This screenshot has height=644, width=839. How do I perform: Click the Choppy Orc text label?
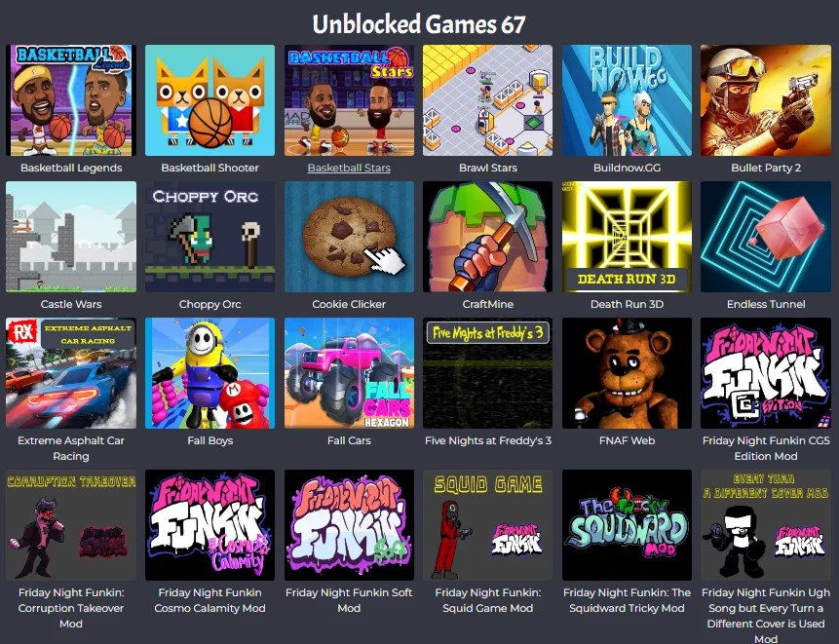(x=210, y=304)
